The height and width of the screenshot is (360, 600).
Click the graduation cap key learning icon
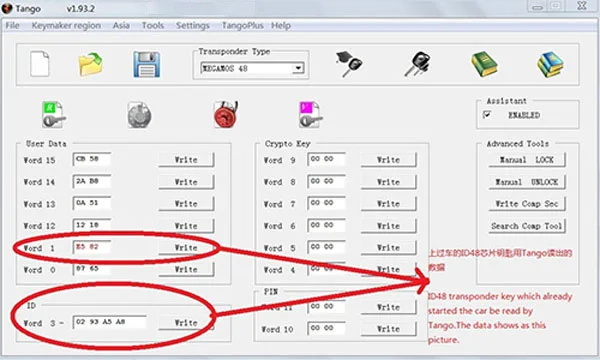point(349,64)
